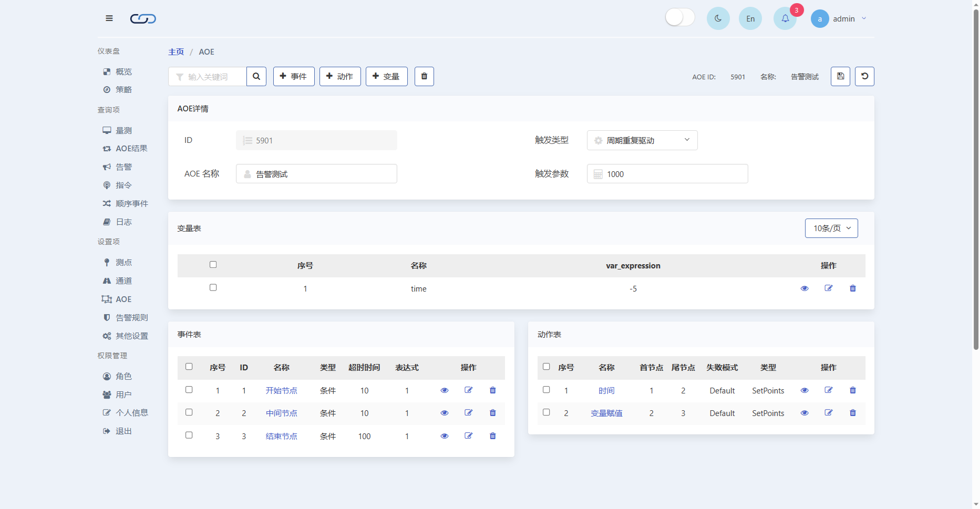Image resolution: width=980 pixels, height=509 pixels.
Task: Add a new 动作 button
Action: coord(340,76)
